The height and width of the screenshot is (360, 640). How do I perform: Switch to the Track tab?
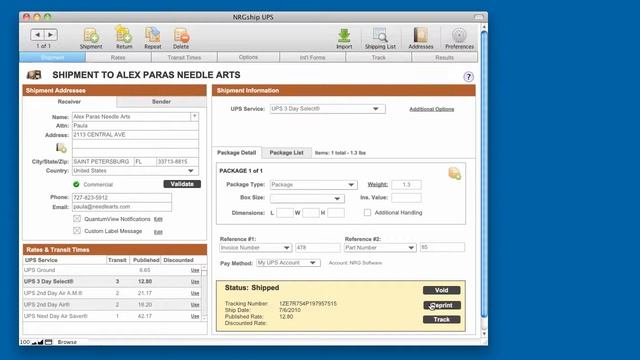[378, 58]
